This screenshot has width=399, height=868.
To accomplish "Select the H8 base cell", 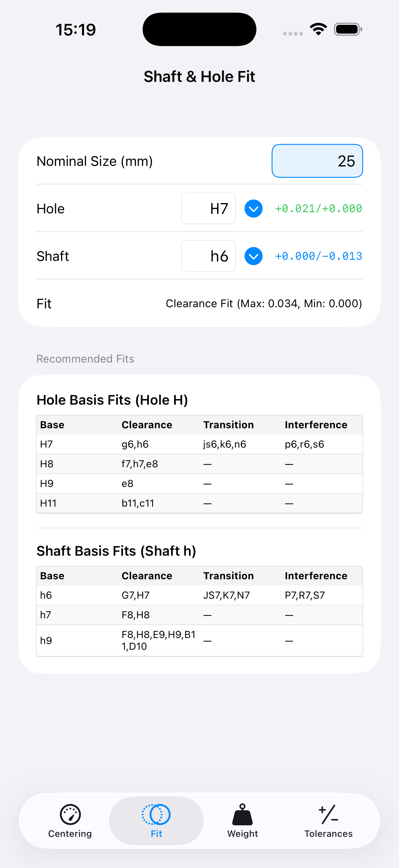I will pyautogui.click(x=47, y=464).
